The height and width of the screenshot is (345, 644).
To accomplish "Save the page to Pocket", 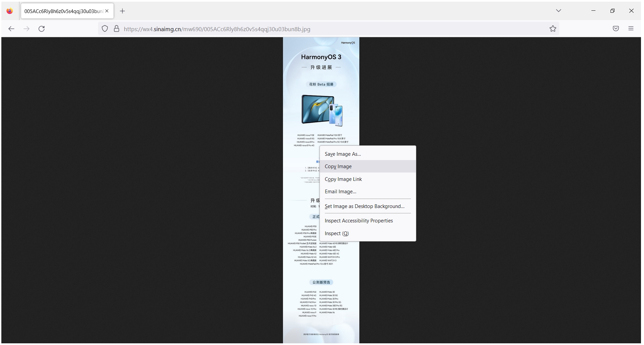I will coord(616,28).
